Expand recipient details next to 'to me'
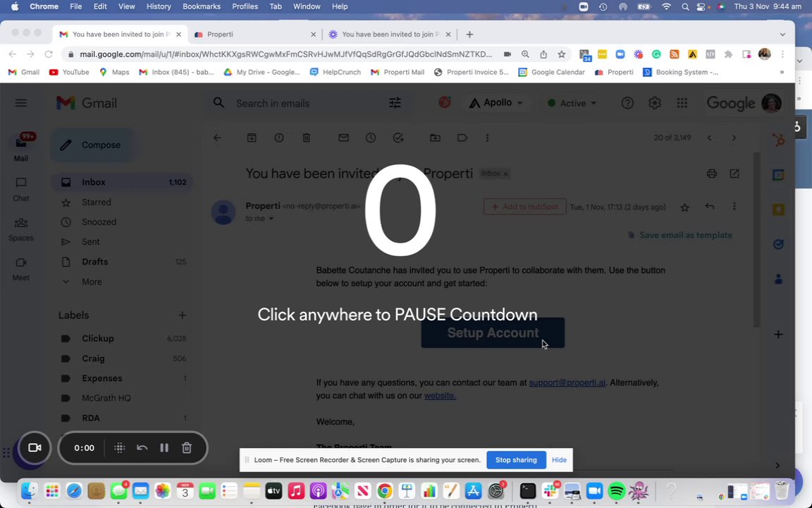The width and height of the screenshot is (812, 508). [x=271, y=219]
